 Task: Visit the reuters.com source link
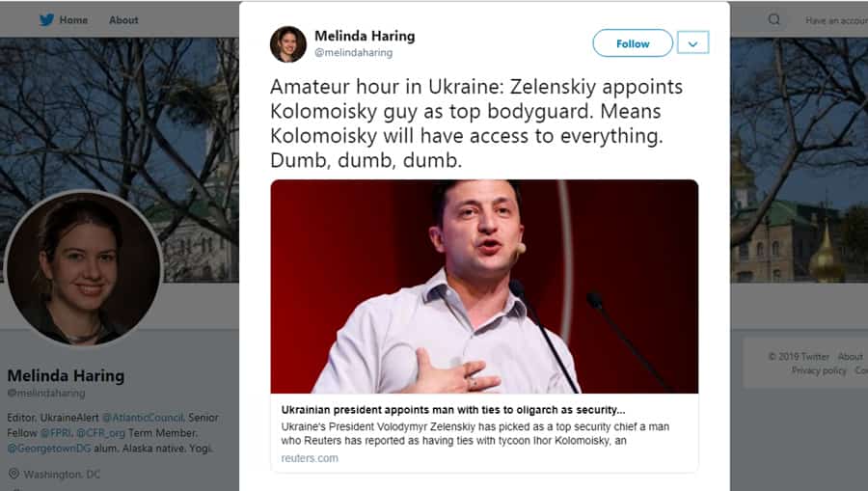310,458
